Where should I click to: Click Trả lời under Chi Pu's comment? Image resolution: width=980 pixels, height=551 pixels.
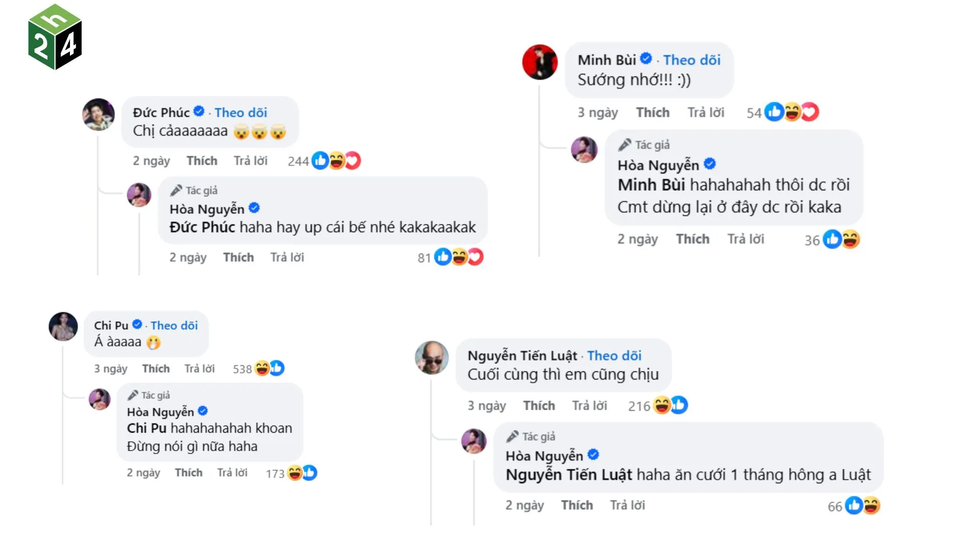click(199, 368)
